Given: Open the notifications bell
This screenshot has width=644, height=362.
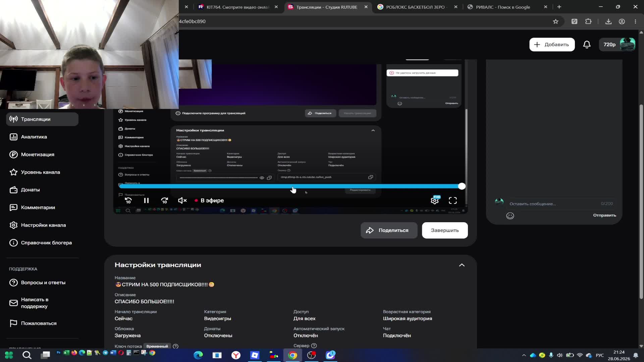Looking at the screenshot, I should point(587,45).
